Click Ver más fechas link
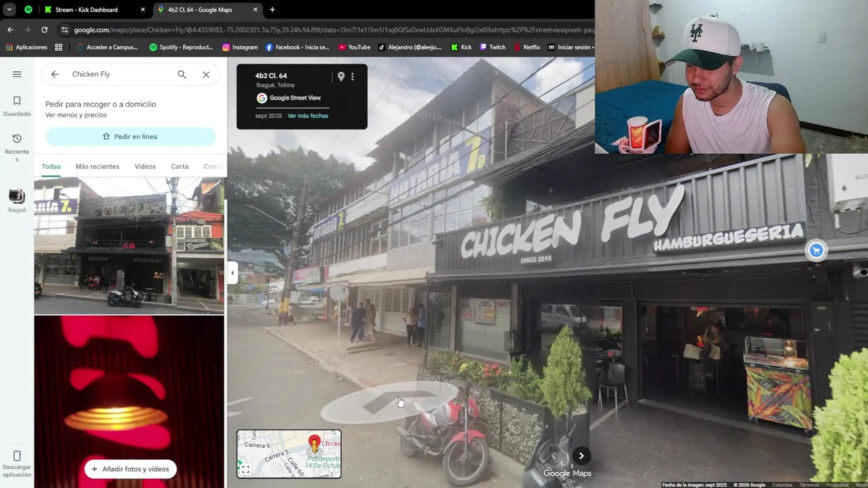 (x=308, y=116)
